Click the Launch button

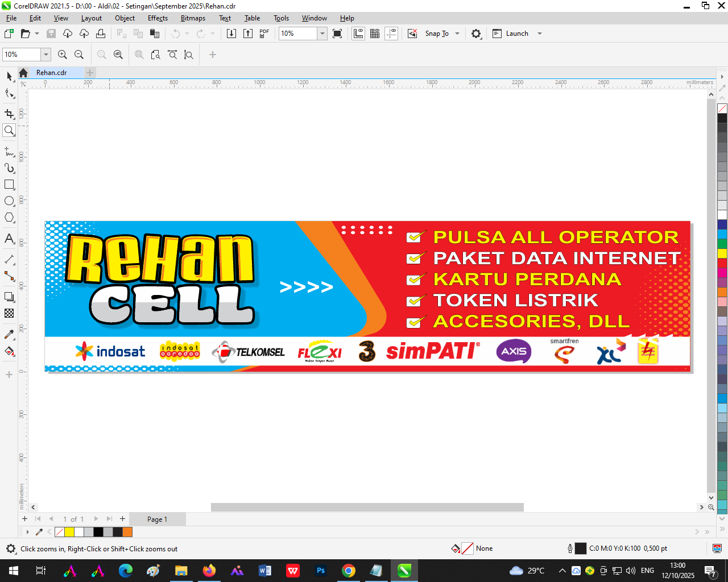(x=511, y=34)
